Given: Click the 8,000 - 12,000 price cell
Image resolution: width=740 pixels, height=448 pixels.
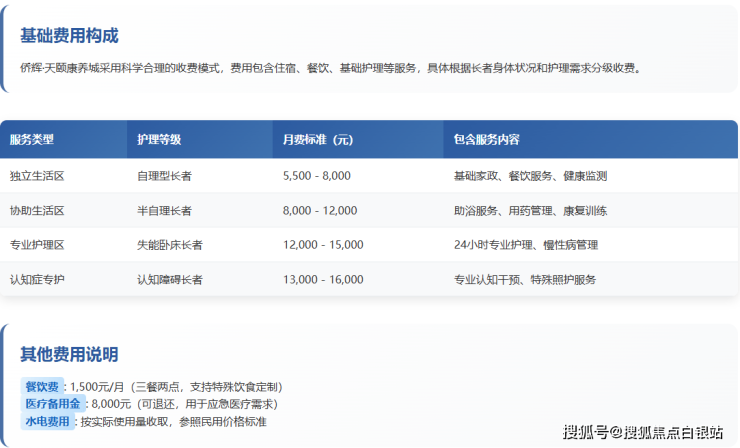Looking at the screenshot, I should (x=320, y=211).
